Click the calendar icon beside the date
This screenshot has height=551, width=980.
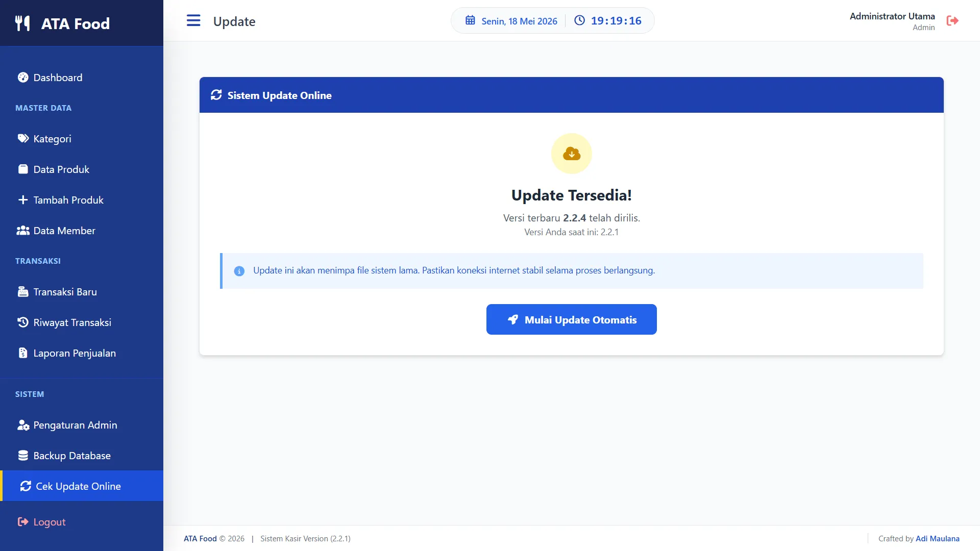[470, 20]
